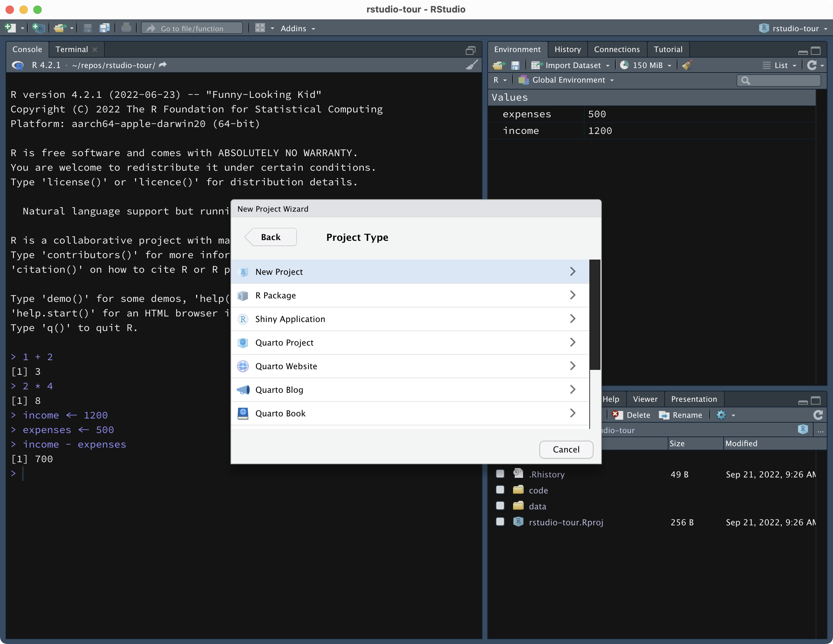This screenshot has height=644, width=833.
Task: Click the Console pane restore window icon
Action: coord(471,50)
